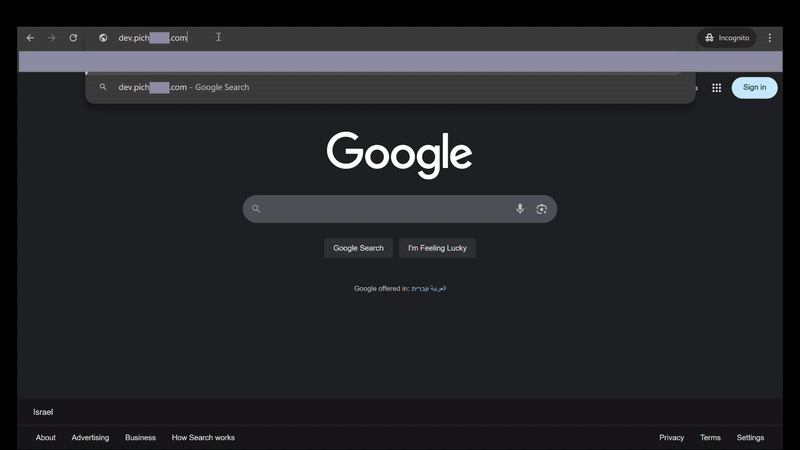The width and height of the screenshot is (800, 450).
Task: Go back using the browser back arrow
Action: [30, 38]
